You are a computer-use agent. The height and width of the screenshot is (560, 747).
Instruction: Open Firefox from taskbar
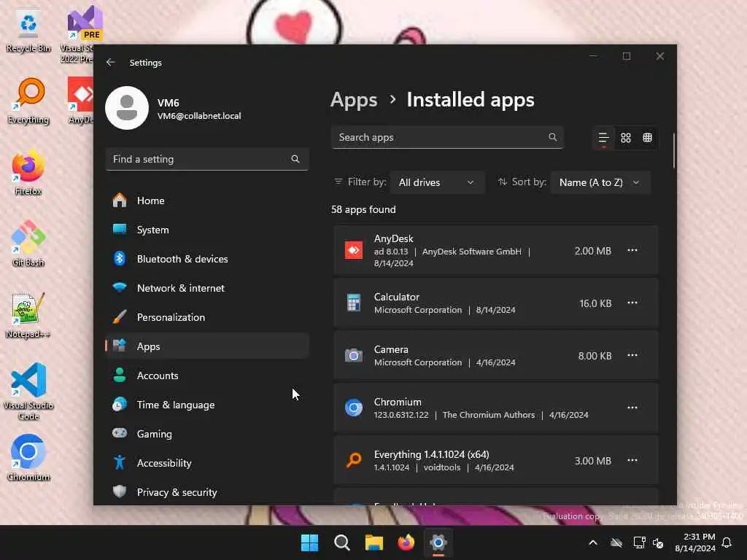406,542
